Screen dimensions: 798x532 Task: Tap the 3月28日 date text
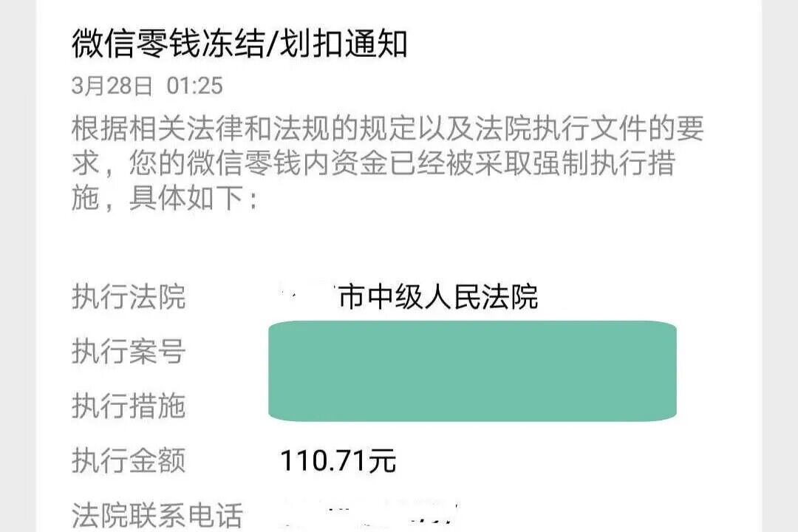112,86
